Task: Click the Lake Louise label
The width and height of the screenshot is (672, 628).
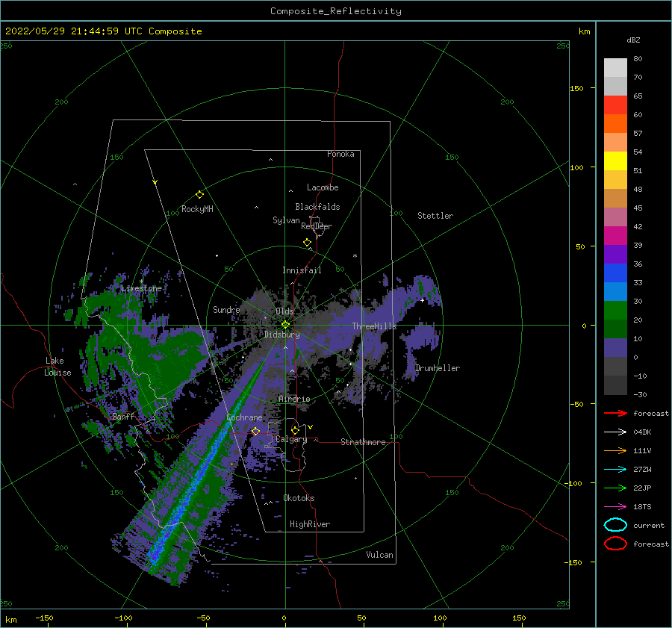Action: pos(57,367)
